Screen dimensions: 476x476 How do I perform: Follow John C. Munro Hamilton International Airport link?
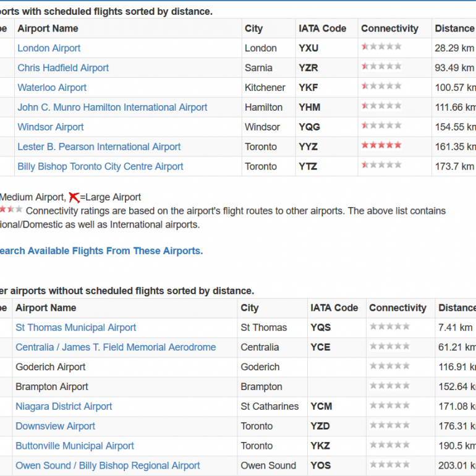click(x=113, y=108)
